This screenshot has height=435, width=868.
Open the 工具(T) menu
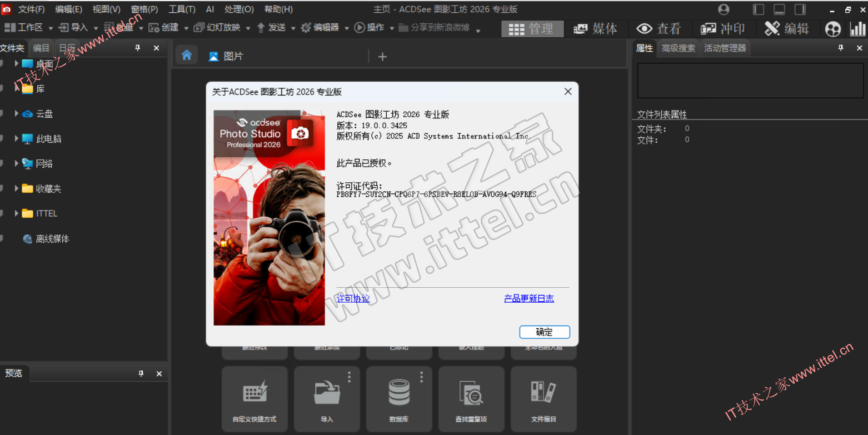182,9
